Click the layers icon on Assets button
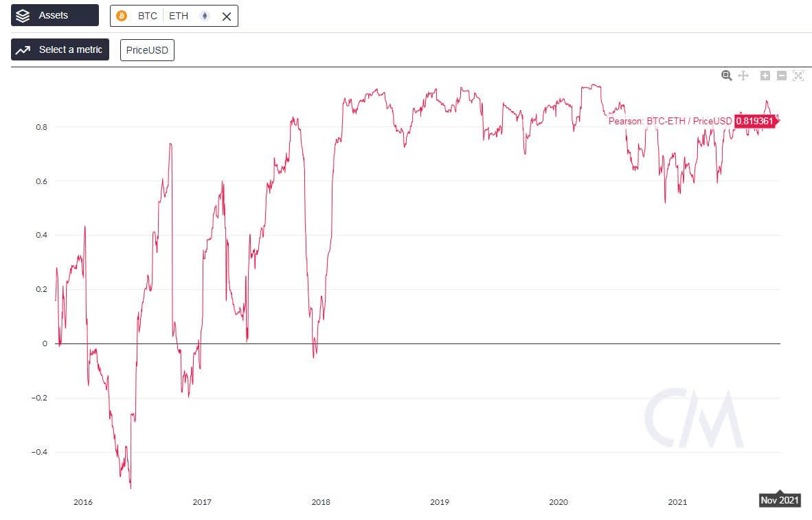 tap(23, 15)
